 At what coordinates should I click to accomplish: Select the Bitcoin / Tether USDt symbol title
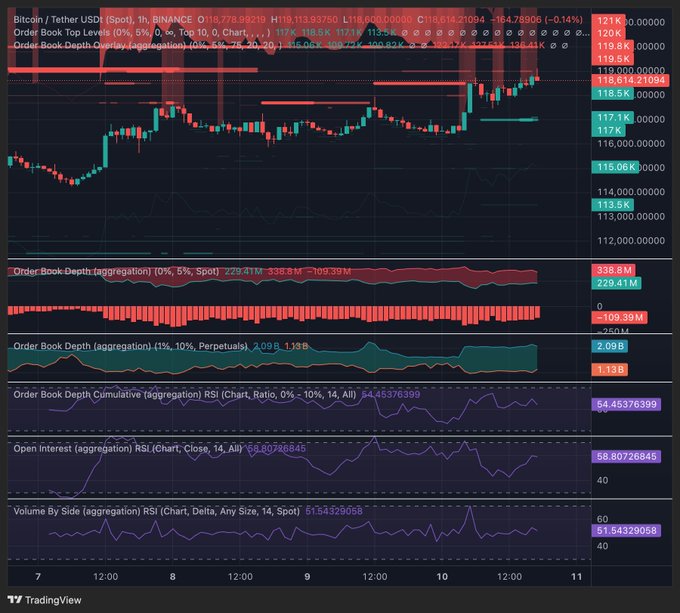pyautogui.click(x=73, y=19)
